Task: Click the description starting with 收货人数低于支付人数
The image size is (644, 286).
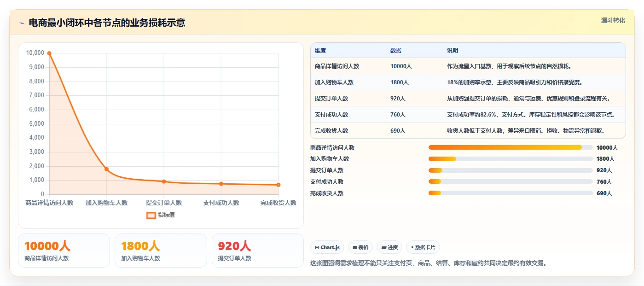Action: point(526,131)
